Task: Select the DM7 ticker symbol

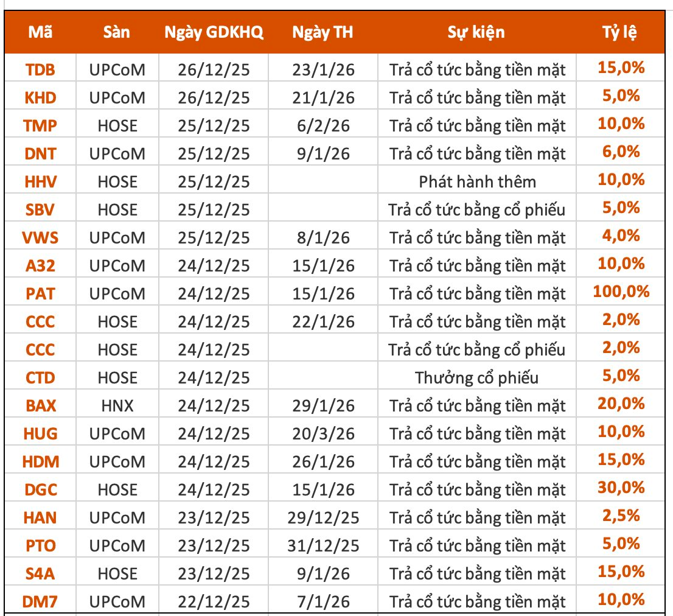Action: pos(40,602)
